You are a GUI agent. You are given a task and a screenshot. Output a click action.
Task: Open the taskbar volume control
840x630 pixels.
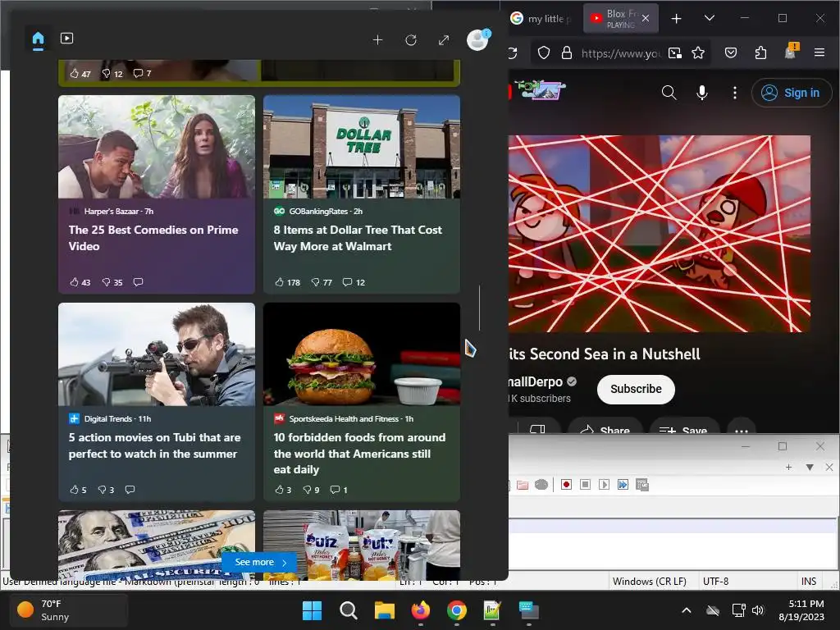point(757,610)
